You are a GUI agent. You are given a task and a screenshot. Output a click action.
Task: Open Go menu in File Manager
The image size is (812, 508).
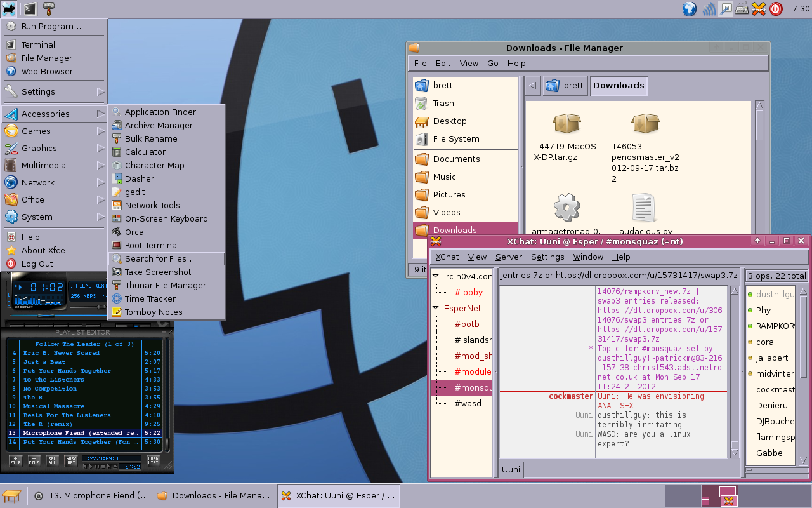(x=493, y=63)
